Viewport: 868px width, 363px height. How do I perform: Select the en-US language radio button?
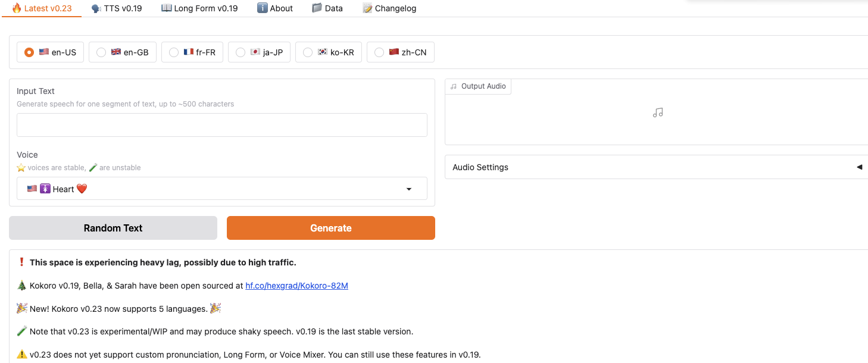[29, 52]
